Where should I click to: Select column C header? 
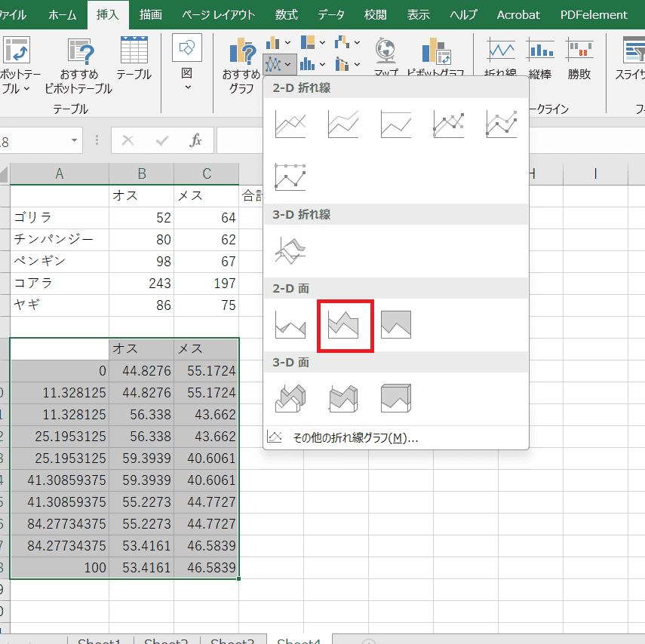pos(207,173)
